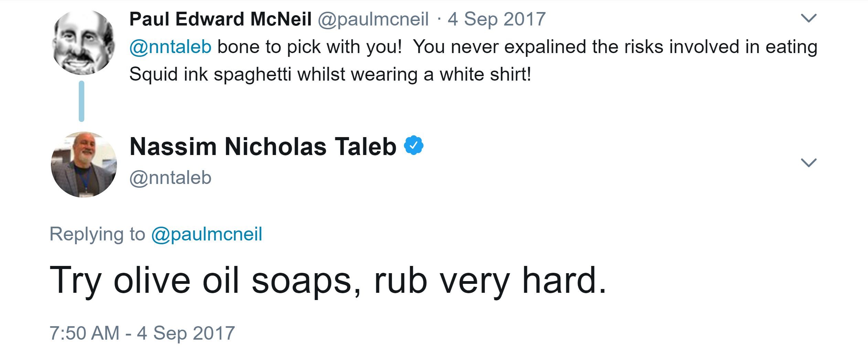Follow the @paulmcneil link after 'Replying to'
Screen dimensions: 868x361
207,234
